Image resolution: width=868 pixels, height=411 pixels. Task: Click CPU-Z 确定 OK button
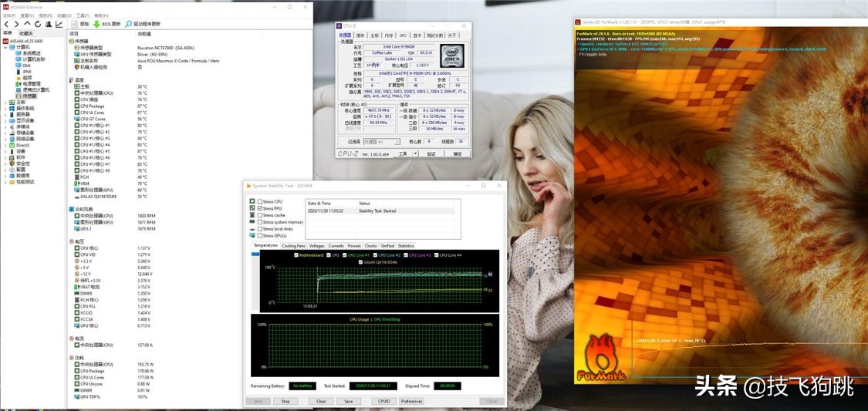(x=458, y=153)
